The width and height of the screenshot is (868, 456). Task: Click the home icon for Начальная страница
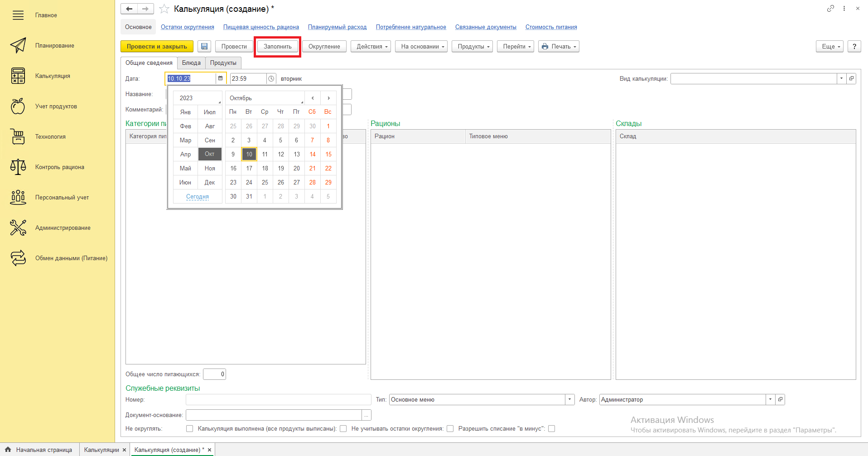8,450
